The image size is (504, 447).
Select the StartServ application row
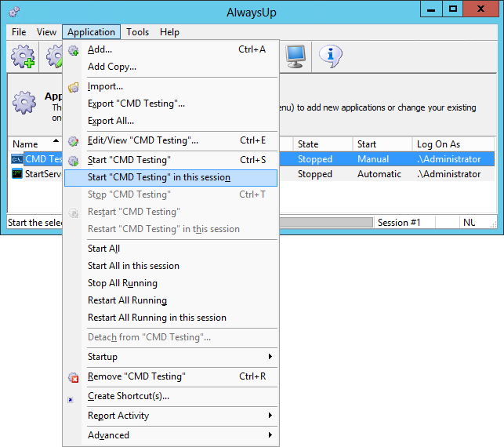(387, 173)
